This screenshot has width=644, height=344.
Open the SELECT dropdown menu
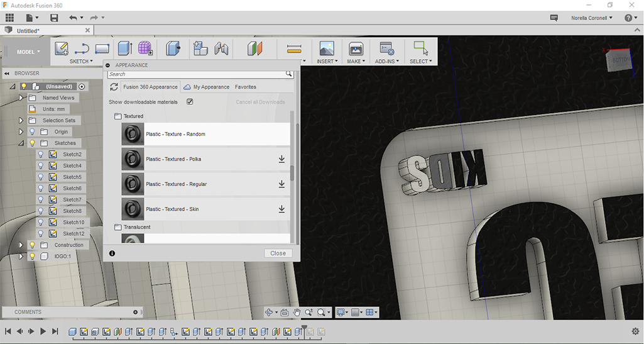tap(420, 61)
